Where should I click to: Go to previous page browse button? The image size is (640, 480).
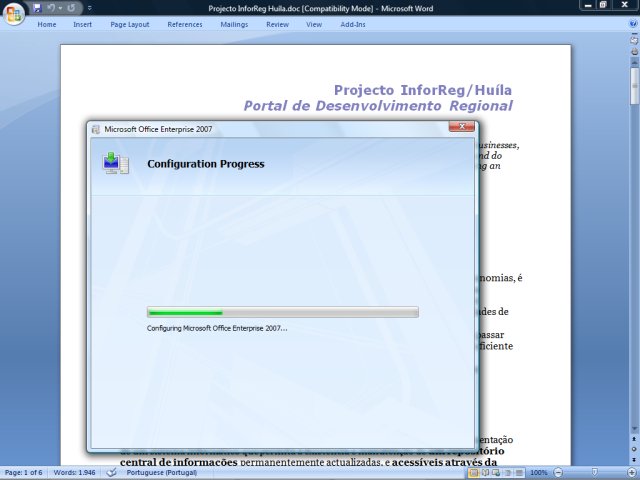click(x=634, y=439)
